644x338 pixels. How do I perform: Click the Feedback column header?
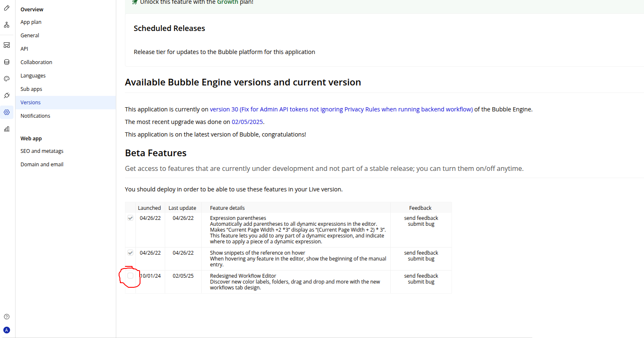[x=420, y=208]
